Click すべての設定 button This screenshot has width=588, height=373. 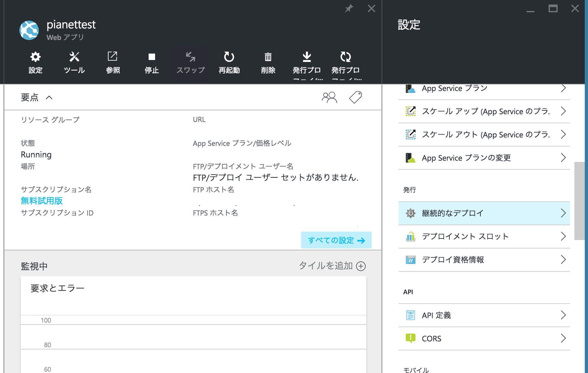pos(336,240)
